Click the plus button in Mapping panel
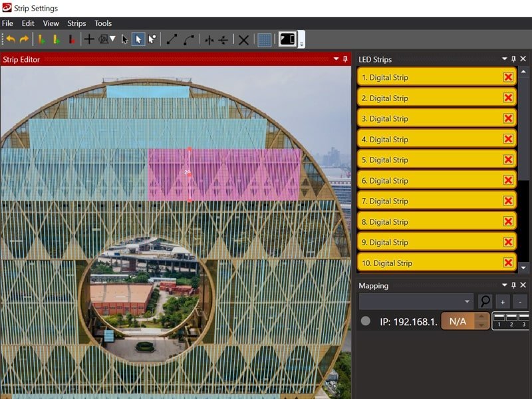532x399 pixels. (x=503, y=302)
